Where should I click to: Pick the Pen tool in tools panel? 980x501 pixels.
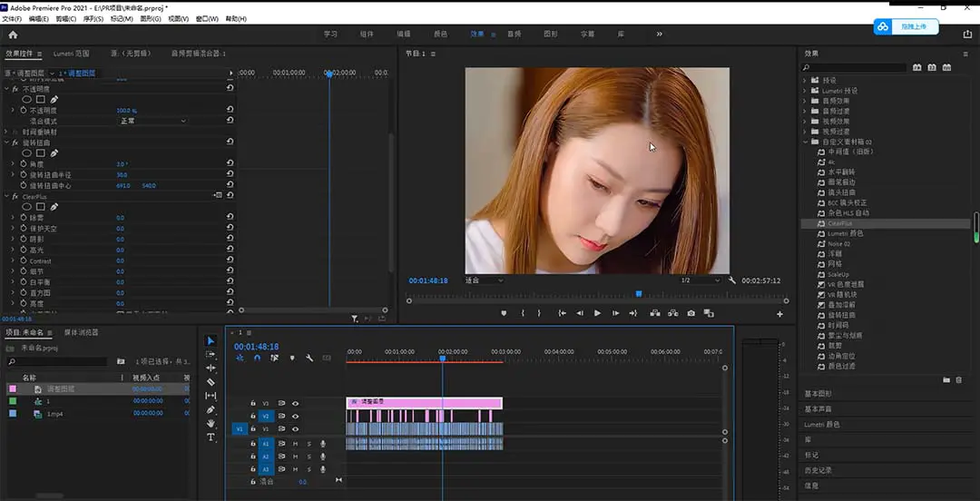tap(211, 409)
